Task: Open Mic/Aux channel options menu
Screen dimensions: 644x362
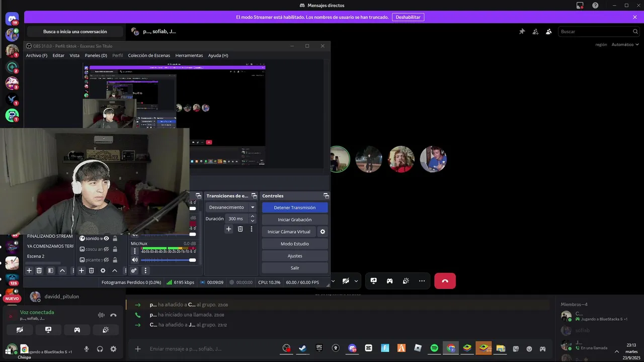Action: tap(134, 251)
